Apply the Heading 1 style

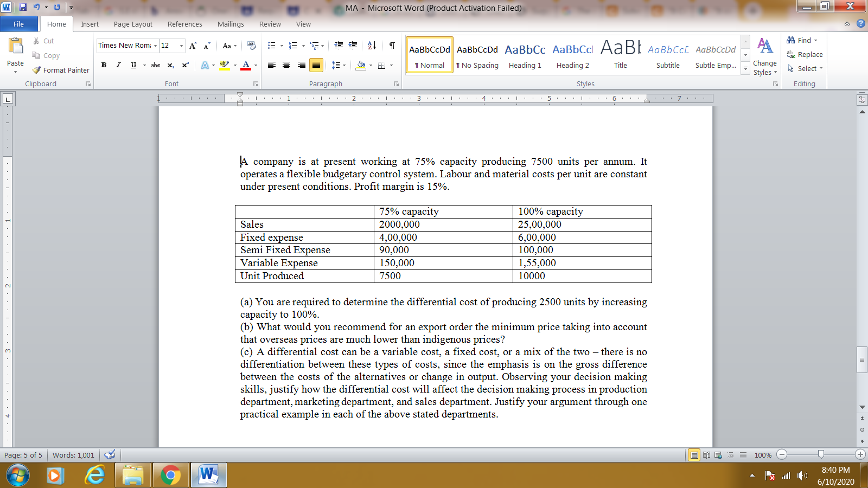click(525, 54)
